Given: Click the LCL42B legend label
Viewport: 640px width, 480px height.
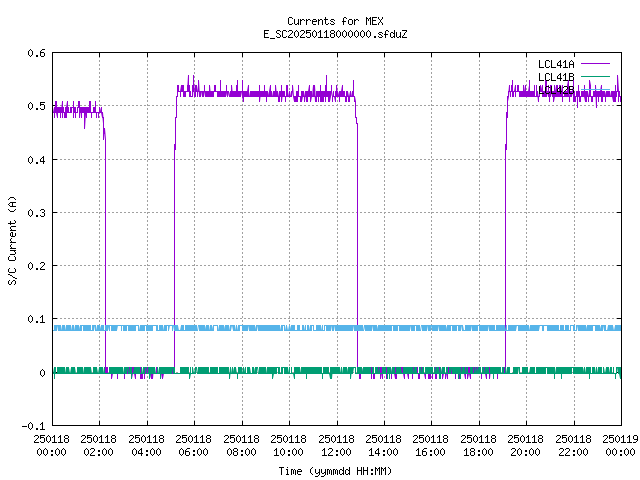Looking at the screenshot, I should pyautogui.click(x=556, y=90).
